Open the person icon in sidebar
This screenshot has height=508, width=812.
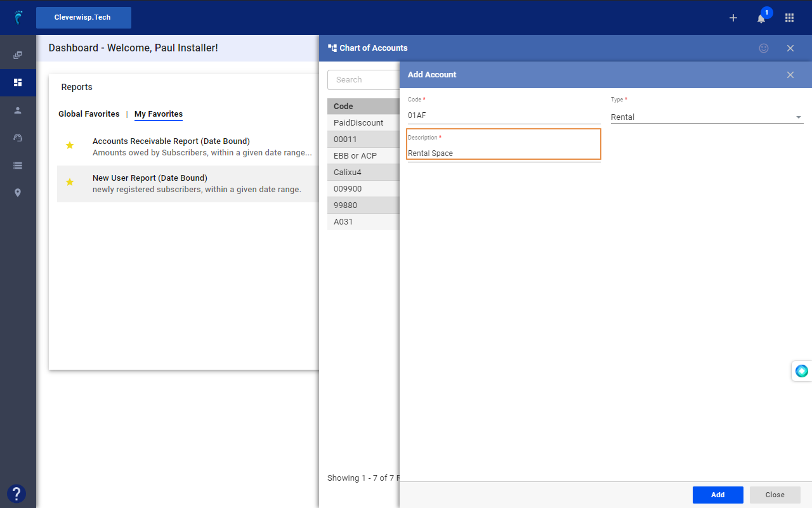point(18,110)
